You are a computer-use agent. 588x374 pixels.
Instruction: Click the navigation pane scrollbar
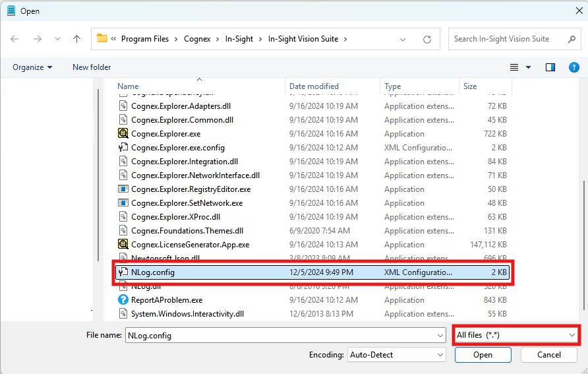(98, 175)
